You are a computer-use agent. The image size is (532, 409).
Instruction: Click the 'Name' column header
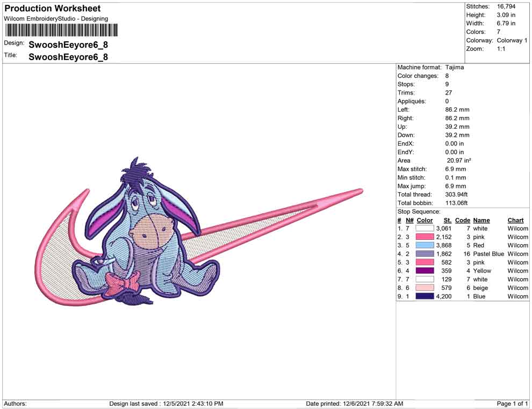click(481, 220)
